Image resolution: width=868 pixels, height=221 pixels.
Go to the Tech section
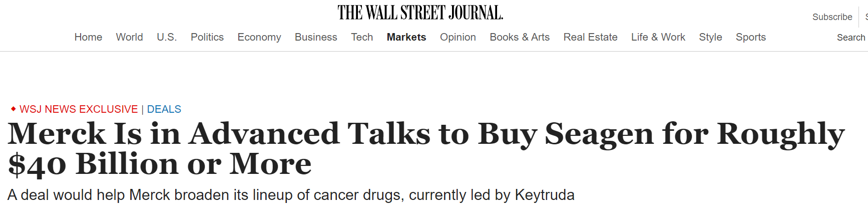pos(361,37)
